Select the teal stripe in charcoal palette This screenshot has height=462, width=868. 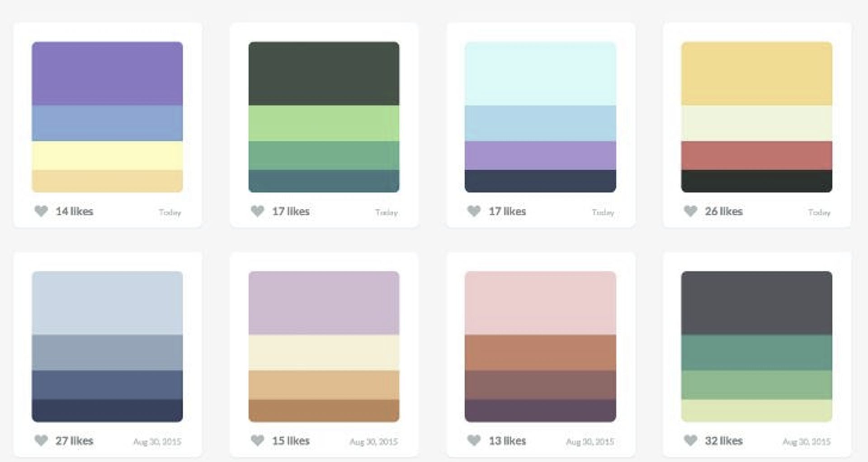pyautogui.click(x=757, y=353)
